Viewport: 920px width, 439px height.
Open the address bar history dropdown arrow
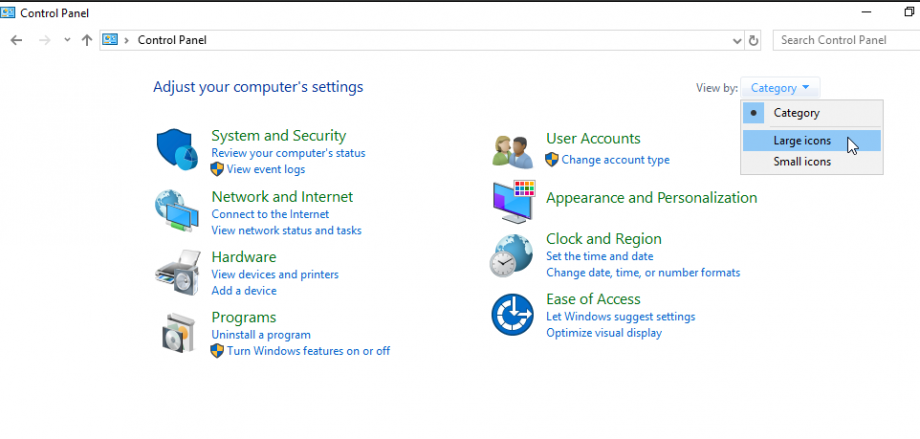coord(738,40)
